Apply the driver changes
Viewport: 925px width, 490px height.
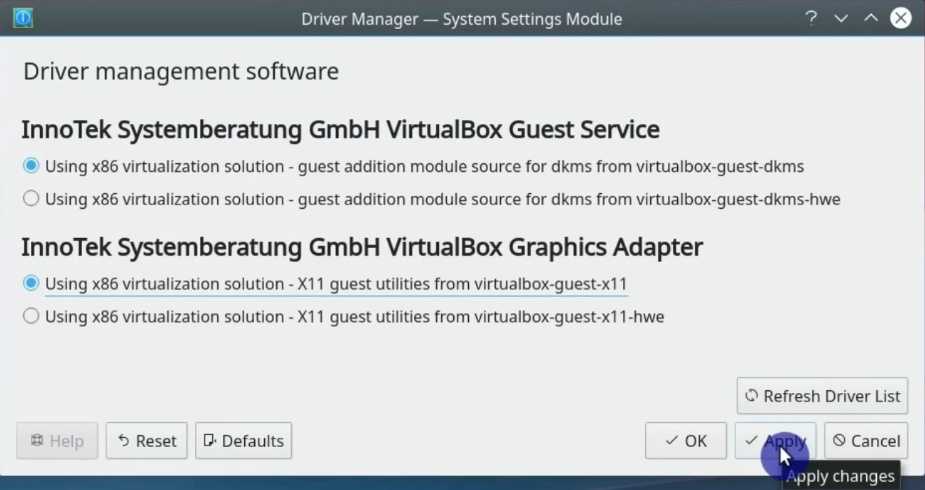click(x=775, y=441)
